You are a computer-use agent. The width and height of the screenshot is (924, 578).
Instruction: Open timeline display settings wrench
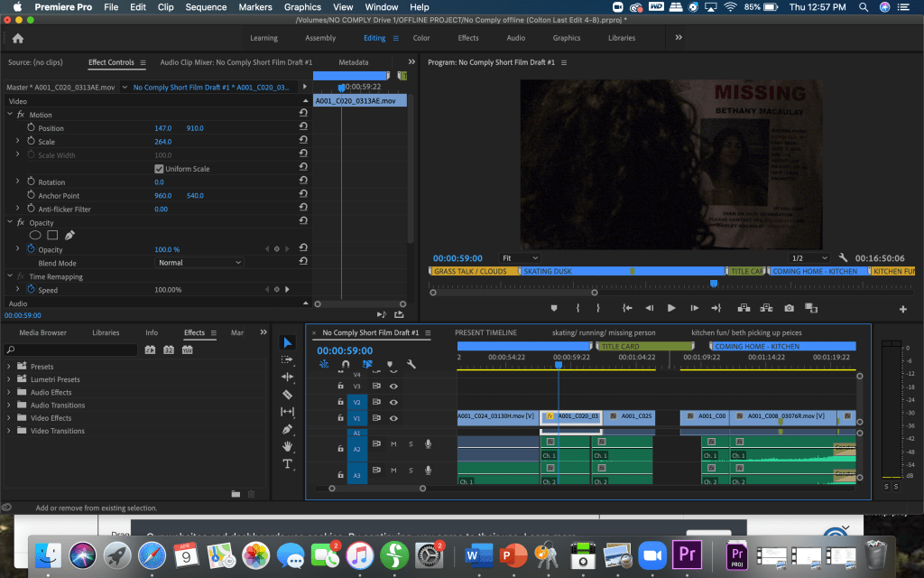(411, 365)
